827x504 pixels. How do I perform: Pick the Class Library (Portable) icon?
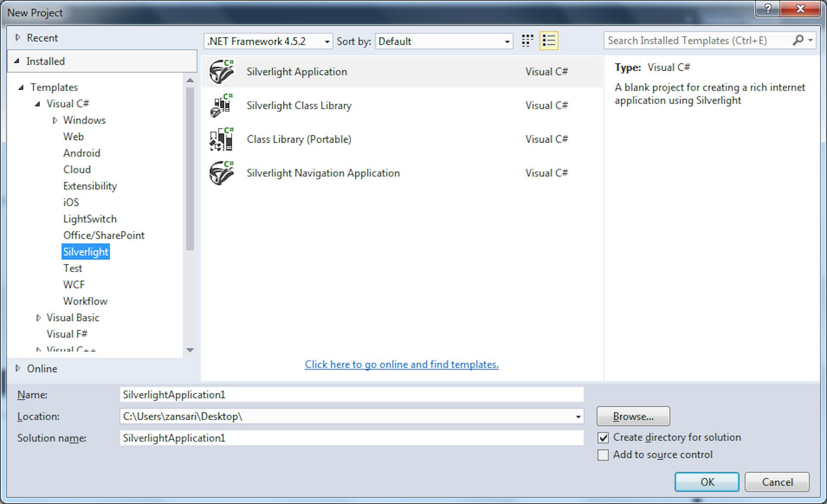pyautogui.click(x=222, y=139)
